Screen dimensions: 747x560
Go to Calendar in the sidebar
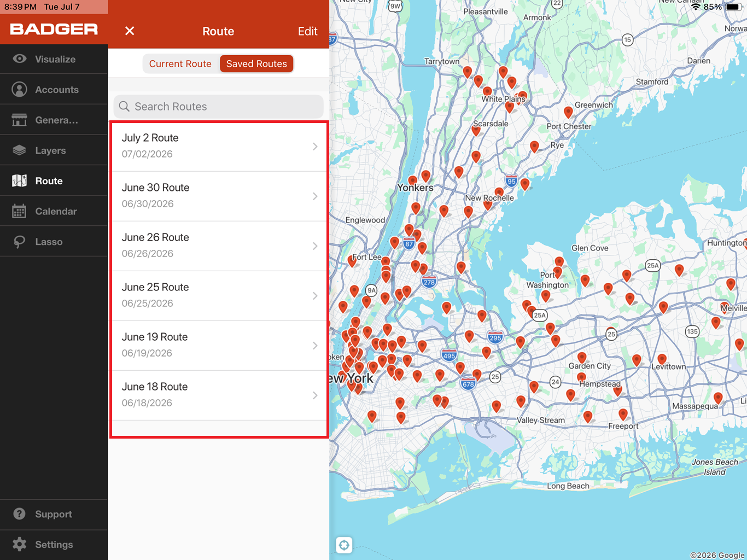tap(54, 211)
